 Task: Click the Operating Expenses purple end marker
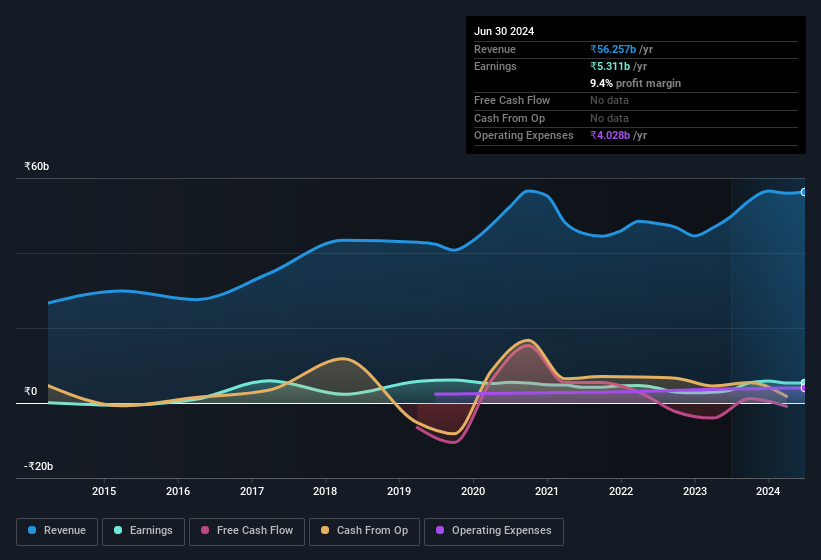[804, 388]
